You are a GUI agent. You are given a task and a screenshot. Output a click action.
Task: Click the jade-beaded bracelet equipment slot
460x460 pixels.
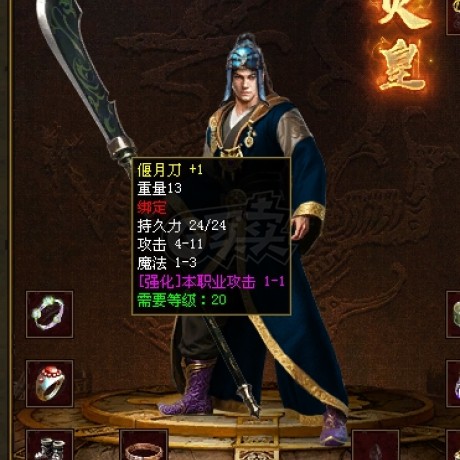click(x=50, y=314)
